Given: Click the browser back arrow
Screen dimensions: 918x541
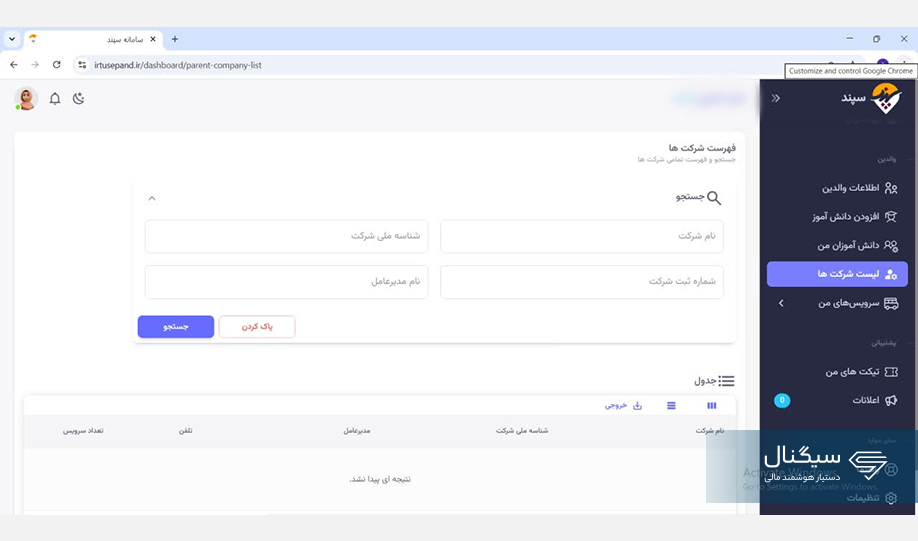Looking at the screenshot, I should (x=13, y=65).
